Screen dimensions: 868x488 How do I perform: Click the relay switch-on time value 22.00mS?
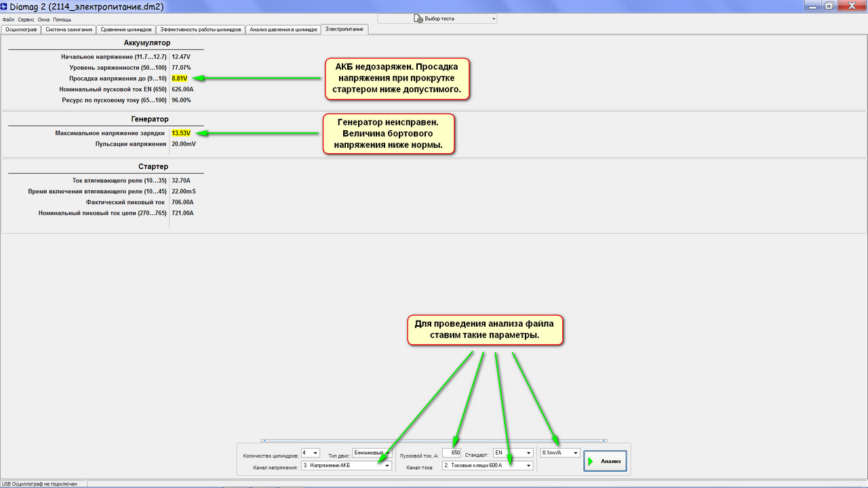coord(184,192)
